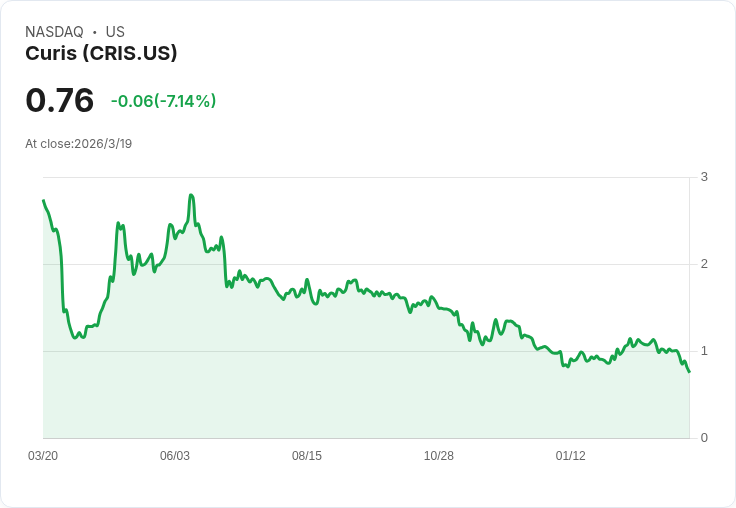736x508 pixels.
Task: Click the dot separator between NASDAQ and US
Action: 94,32
